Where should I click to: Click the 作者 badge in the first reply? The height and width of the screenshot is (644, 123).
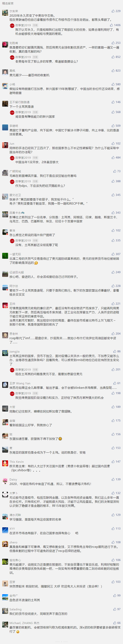click(x=35, y=25)
